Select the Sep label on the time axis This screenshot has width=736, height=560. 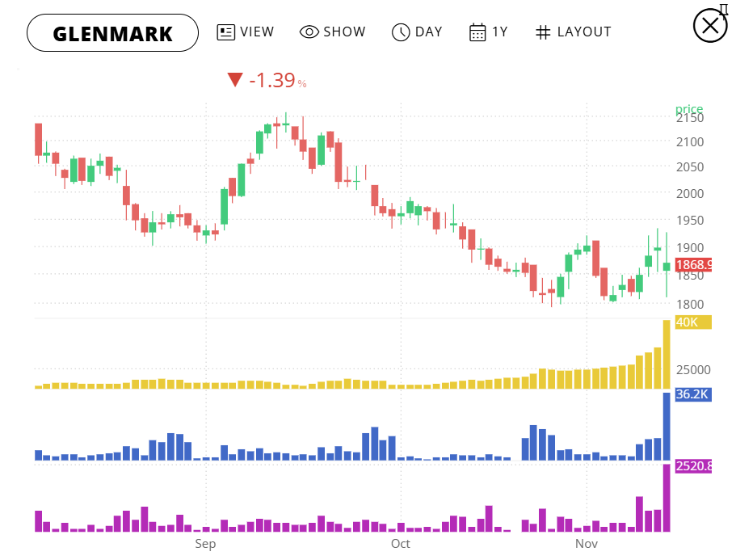(x=205, y=544)
